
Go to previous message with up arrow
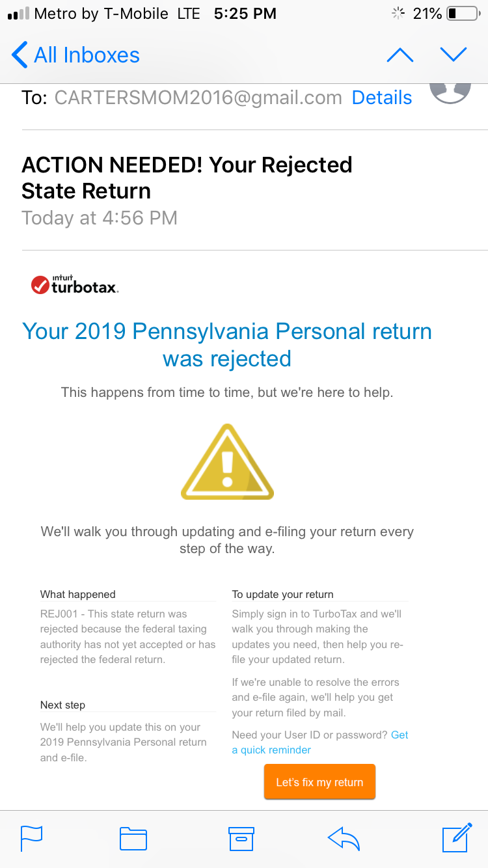(400, 55)
